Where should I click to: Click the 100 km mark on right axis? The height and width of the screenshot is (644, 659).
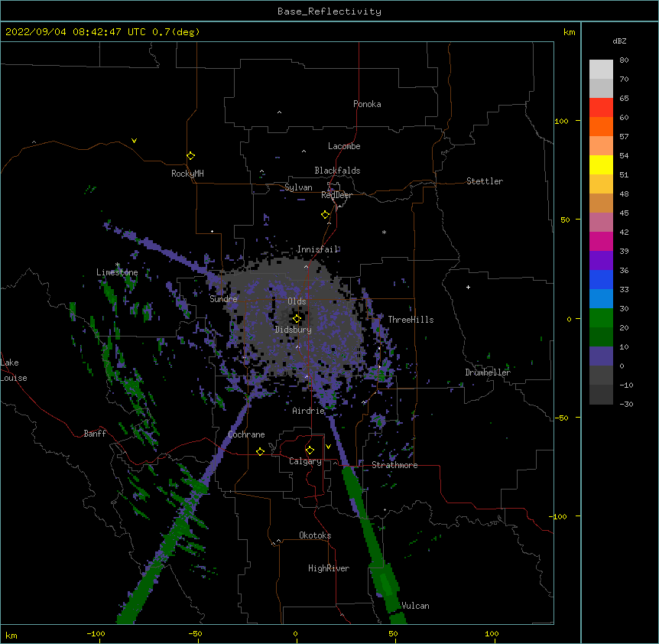tap(561, 121)
